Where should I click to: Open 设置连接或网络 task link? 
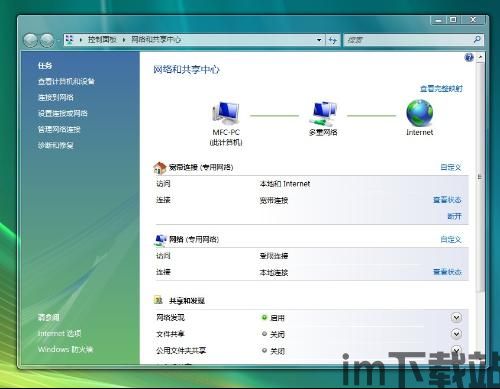point(62,113)
